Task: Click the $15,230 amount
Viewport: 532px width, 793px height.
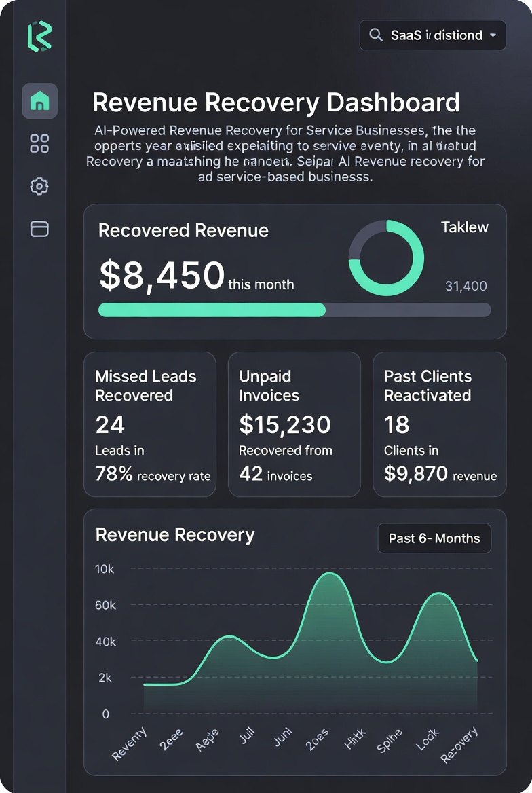Action: [285, 424]
